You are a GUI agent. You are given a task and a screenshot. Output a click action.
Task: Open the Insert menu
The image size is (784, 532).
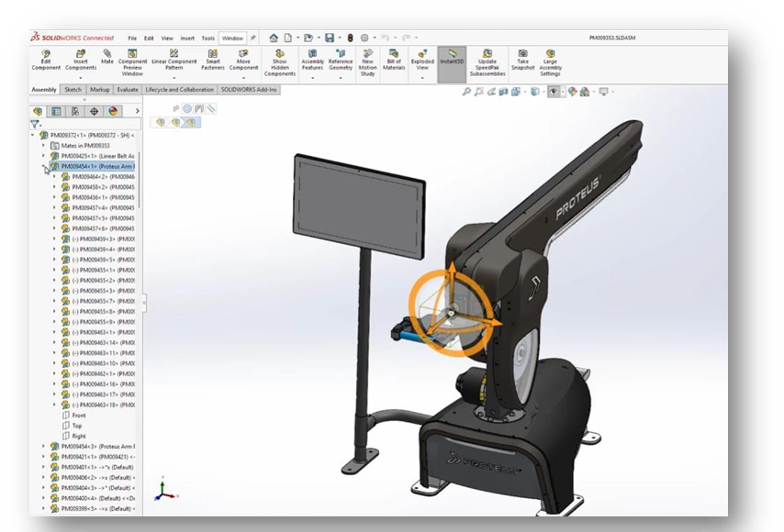click(187, 38)
